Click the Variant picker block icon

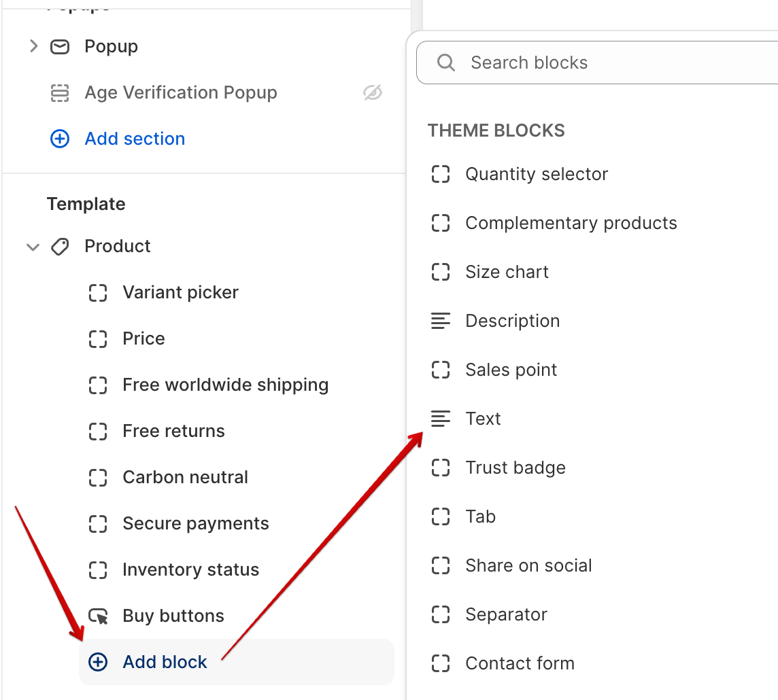[99, 293]
